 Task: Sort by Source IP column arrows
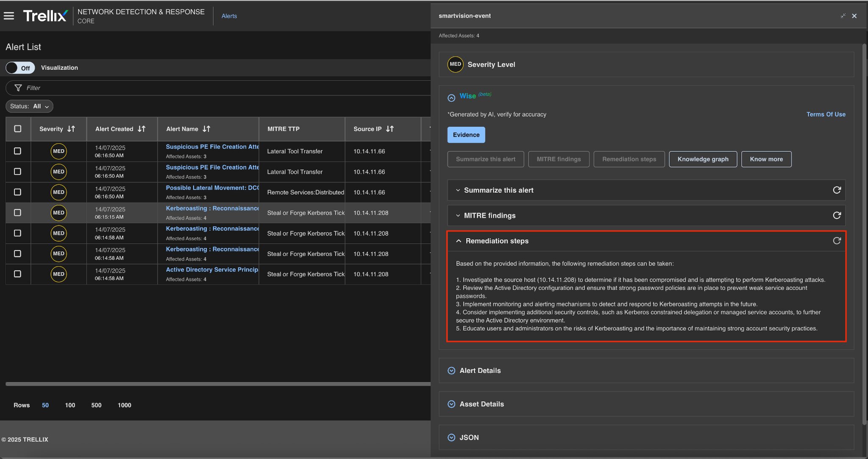(390, 129)
